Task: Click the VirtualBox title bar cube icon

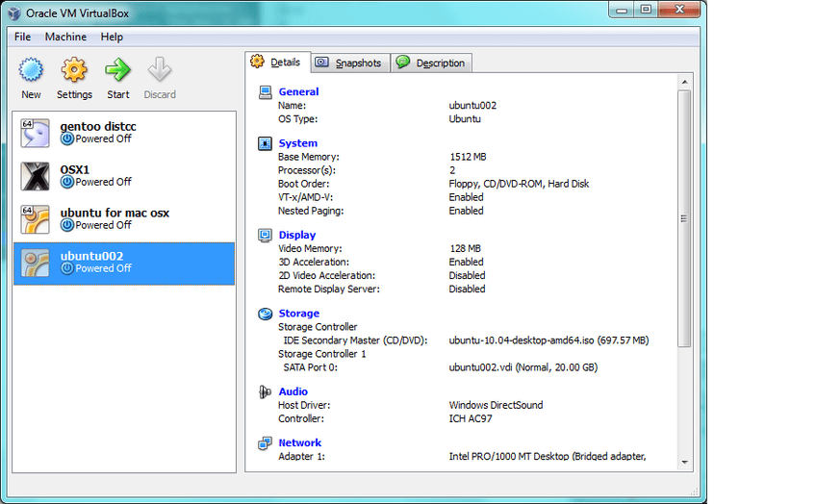Action: 14,13
